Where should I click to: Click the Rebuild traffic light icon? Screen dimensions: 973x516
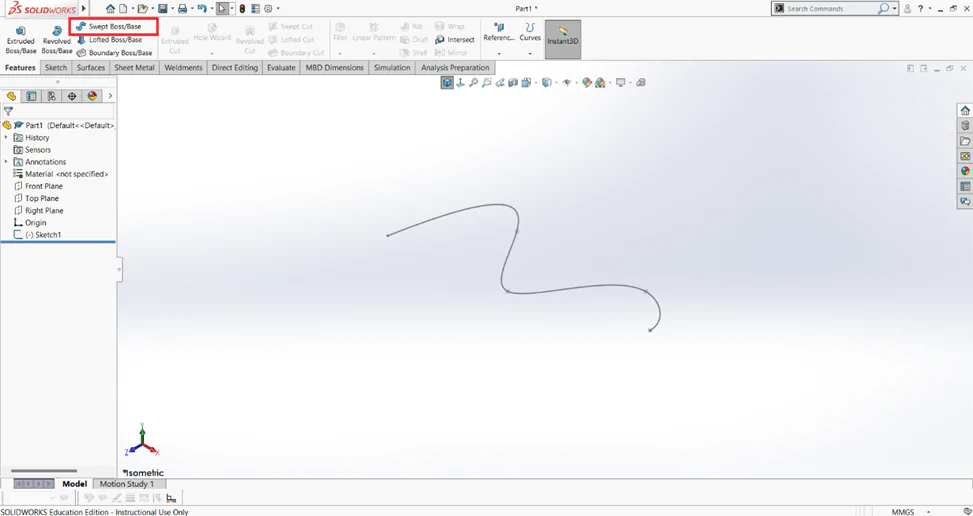click(242, 9)
